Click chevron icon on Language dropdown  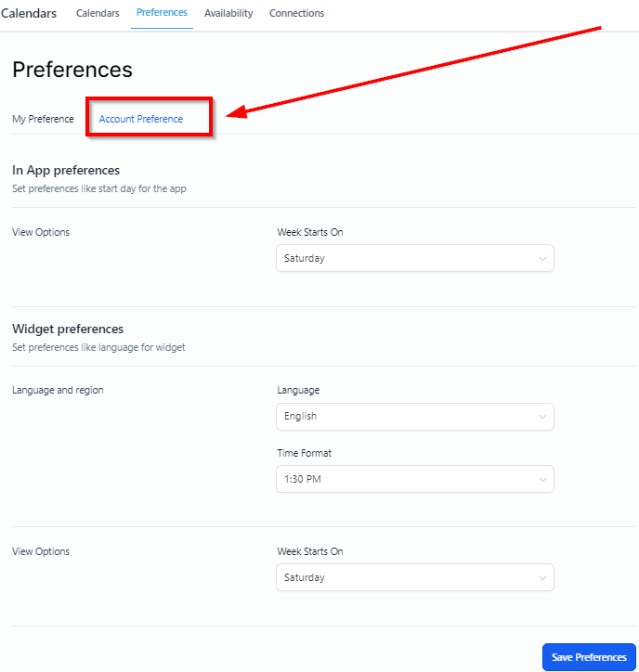[x=542, y=417]
